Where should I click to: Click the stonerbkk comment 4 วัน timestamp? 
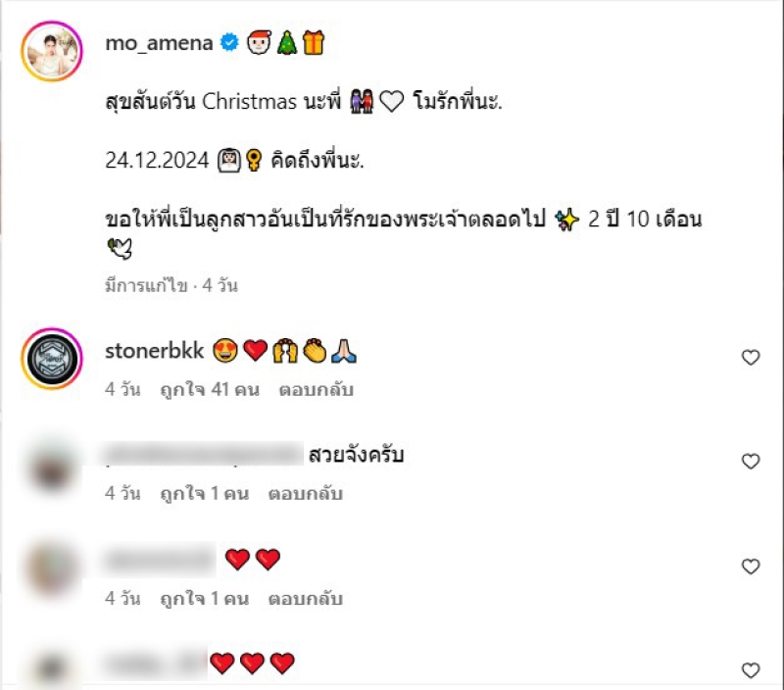(x=122, y=389)
